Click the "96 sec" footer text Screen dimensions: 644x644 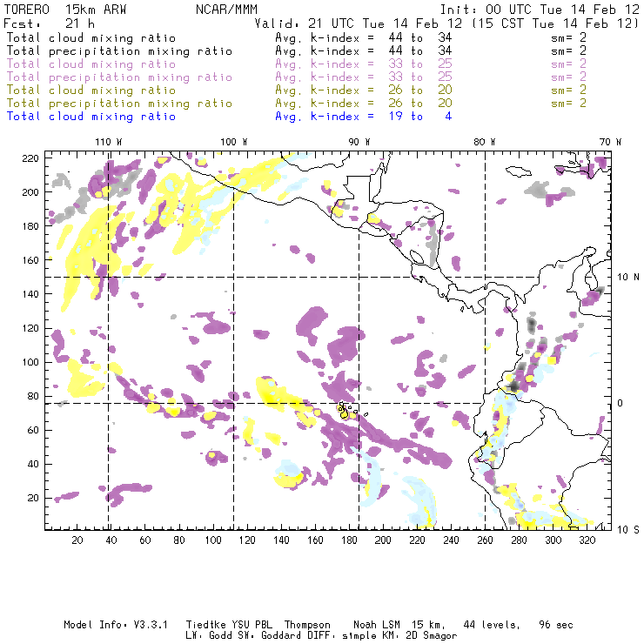(x=556, y=625)
